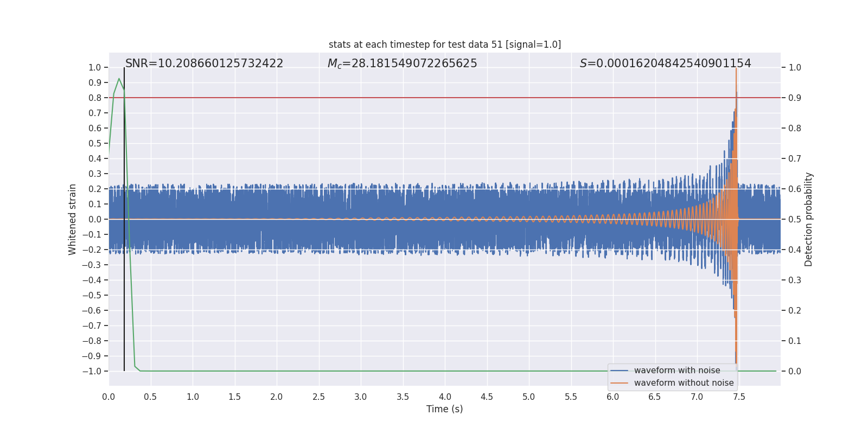Click the 1.0 tick on left strain axis
868x434 pixels.
[x=95, y=67]
